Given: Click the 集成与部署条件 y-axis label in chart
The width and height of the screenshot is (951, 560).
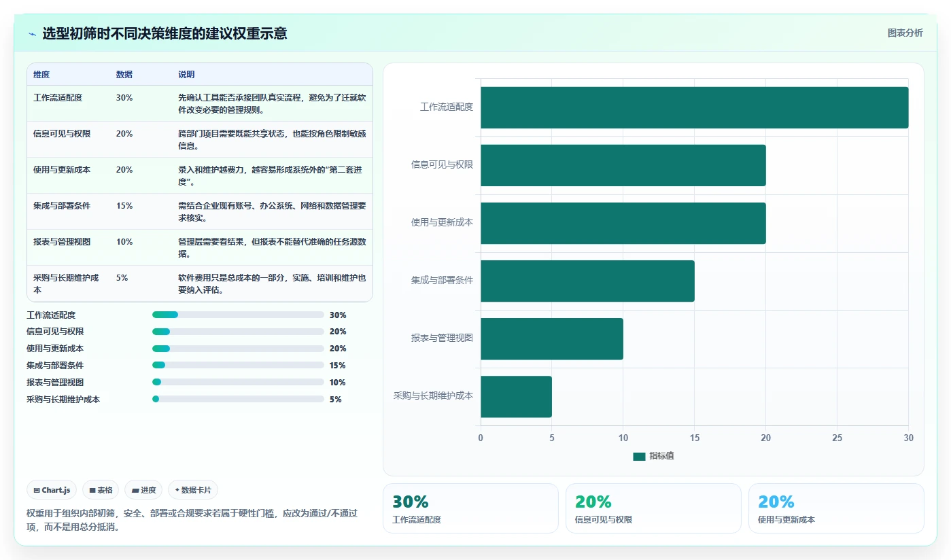Looking at the screenshot, I should click(442, 281).
